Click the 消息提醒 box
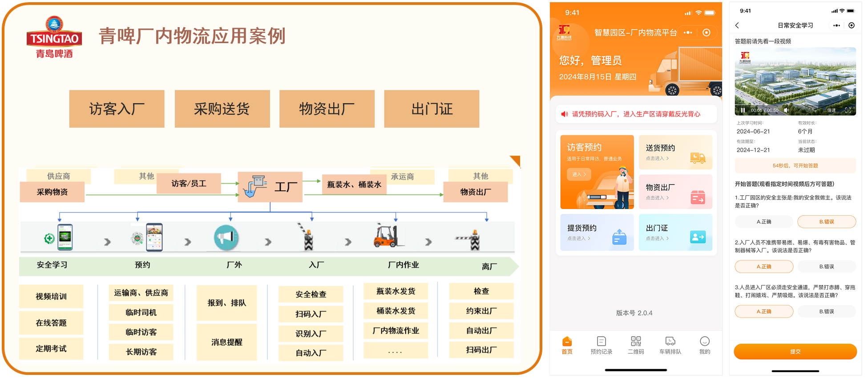The width and height of the screenshot is (868, 378). pyautogui.click(x=227, y=342)
